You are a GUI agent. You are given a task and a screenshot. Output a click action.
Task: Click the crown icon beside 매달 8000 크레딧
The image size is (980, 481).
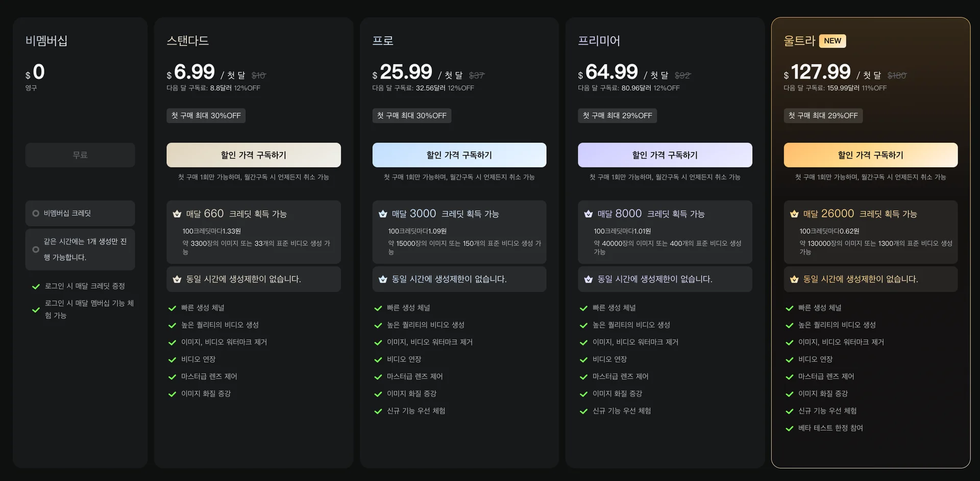(589, 214)
